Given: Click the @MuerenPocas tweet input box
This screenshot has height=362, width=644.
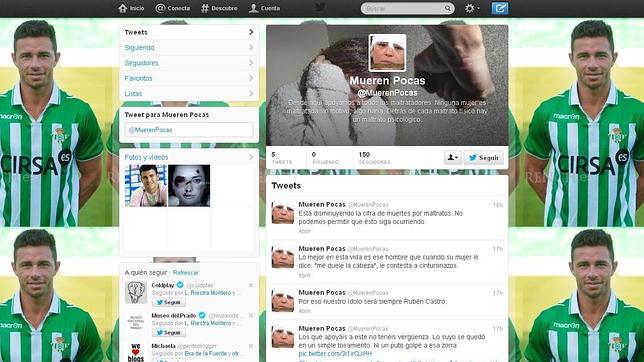Looking at the screenshot, I should click(x=189, y=130).
